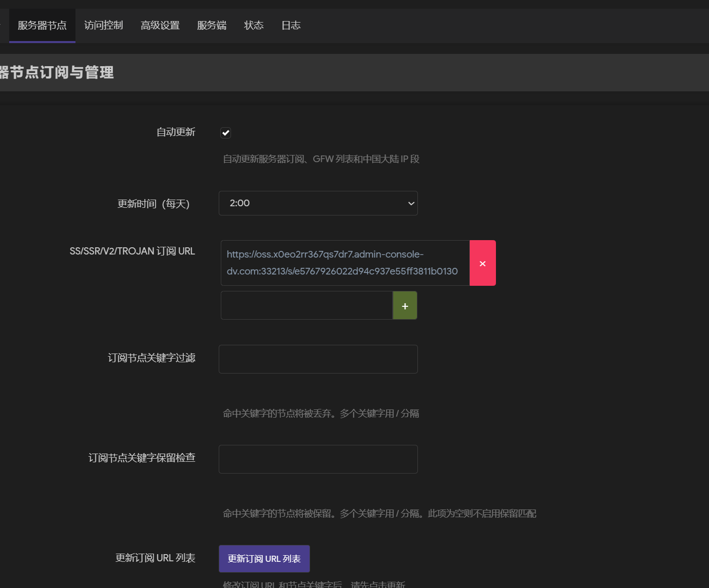The height and width of the screenshot is (588, 709).
Task: Toggle the 自动更新 checkbox
Action: point(226,133)
